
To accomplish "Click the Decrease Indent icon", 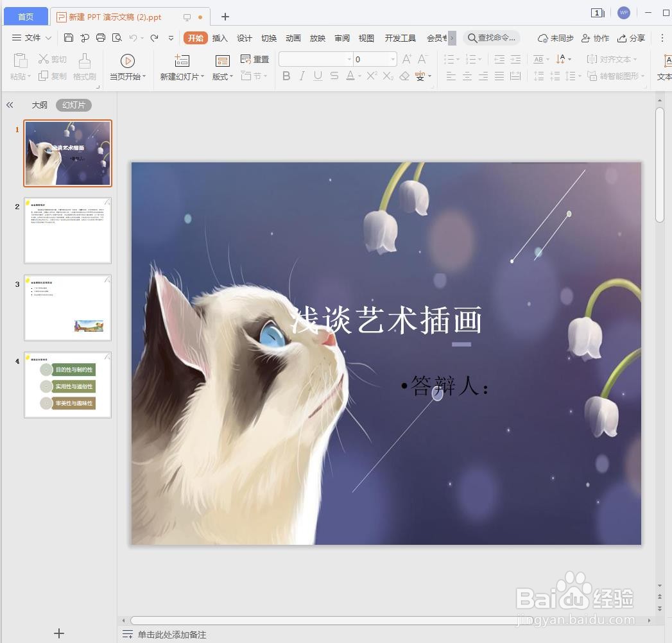I will tap(499, 59).
